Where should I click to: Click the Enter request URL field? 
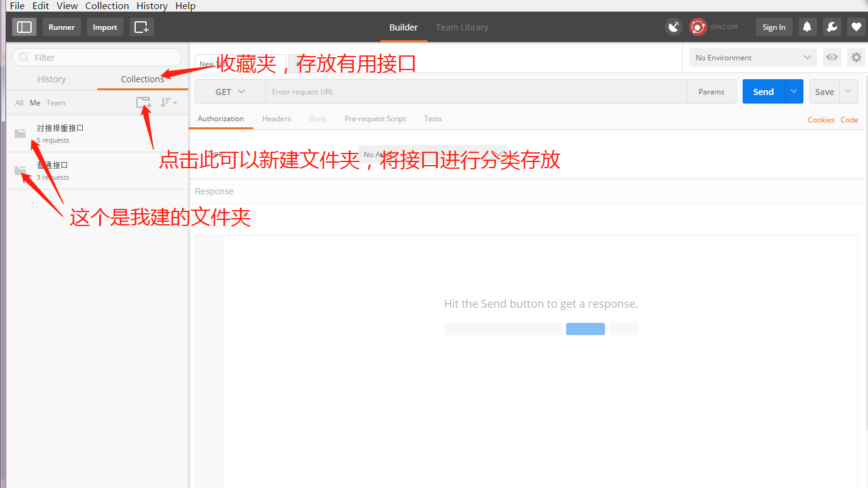click(476, 92)
